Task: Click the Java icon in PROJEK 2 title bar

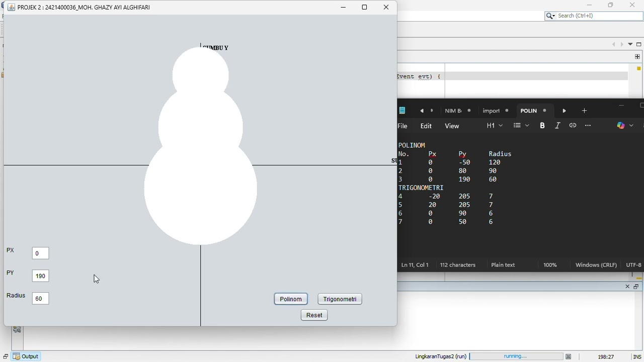Action: 11,8
